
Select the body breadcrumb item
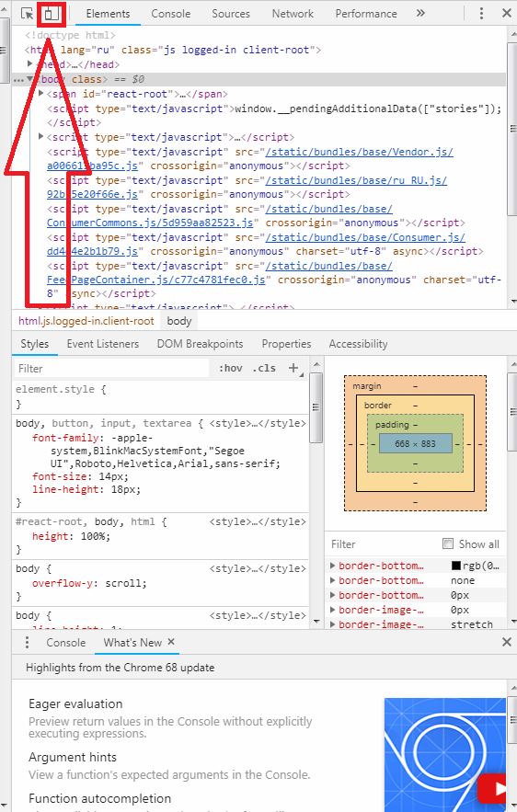point(179,321)
